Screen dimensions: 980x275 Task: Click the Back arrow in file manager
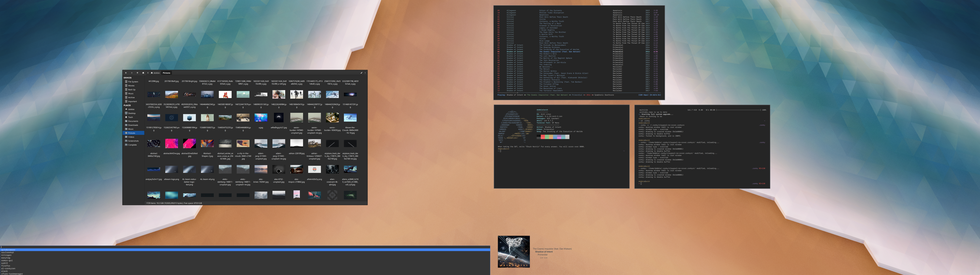[x=126, y=73]
